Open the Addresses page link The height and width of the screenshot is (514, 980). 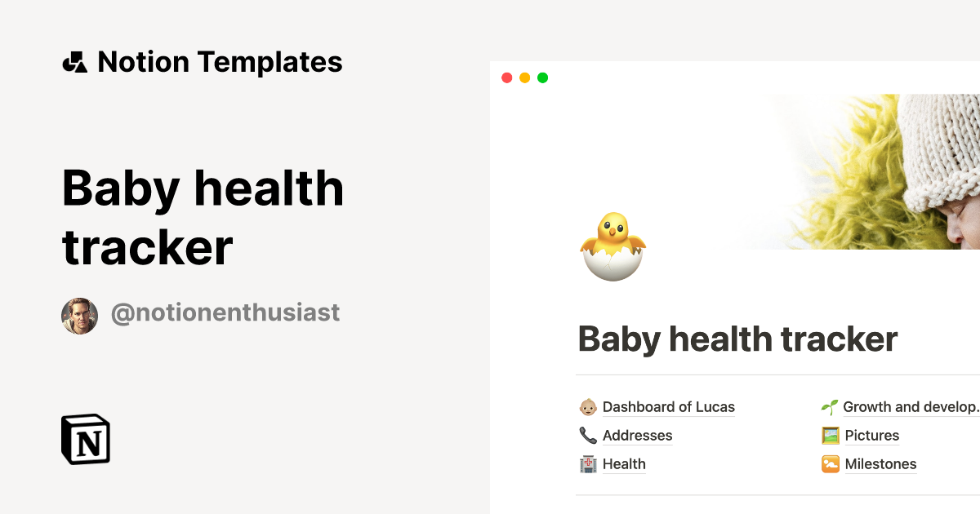pos(637,436)
